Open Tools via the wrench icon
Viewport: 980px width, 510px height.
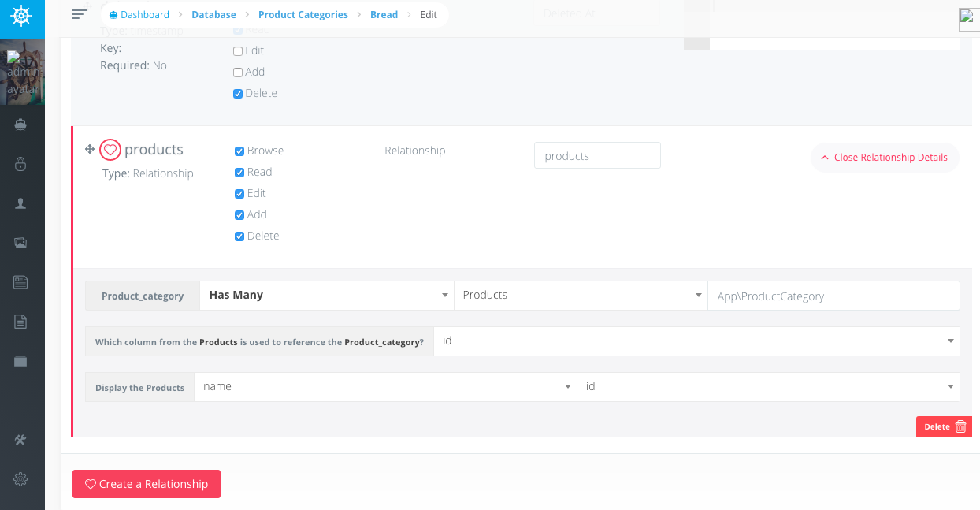tap(21, 440)
